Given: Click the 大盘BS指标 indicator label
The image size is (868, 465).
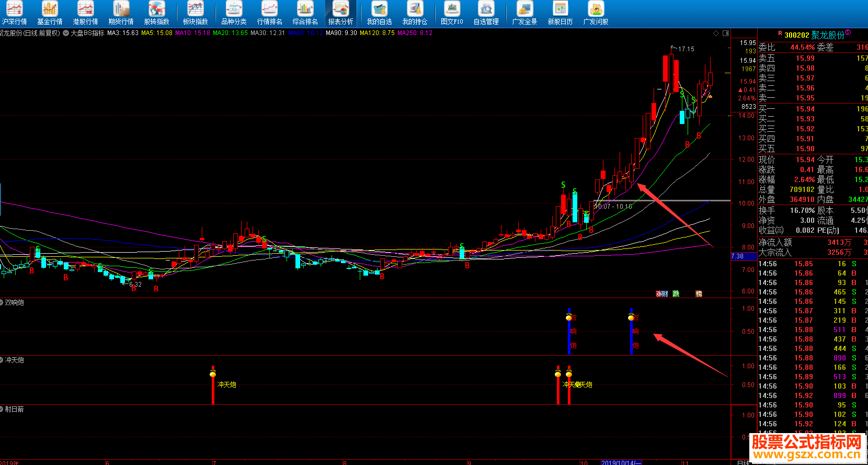Looking at the screenshot, I should pos(87,33).
